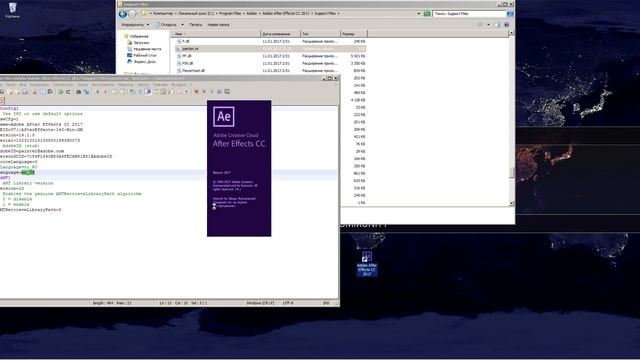Click the Открыть button in Explorer toolbar
The width and height of the screenshot is (640, 360).
tap(166, 25)
